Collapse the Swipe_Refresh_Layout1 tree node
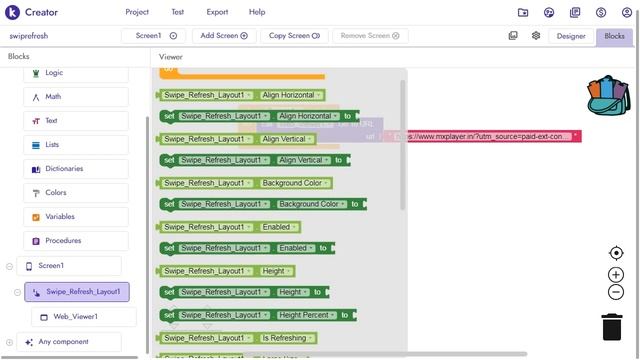The height and width of the screenshot is (360, 640). coord(17,292)
